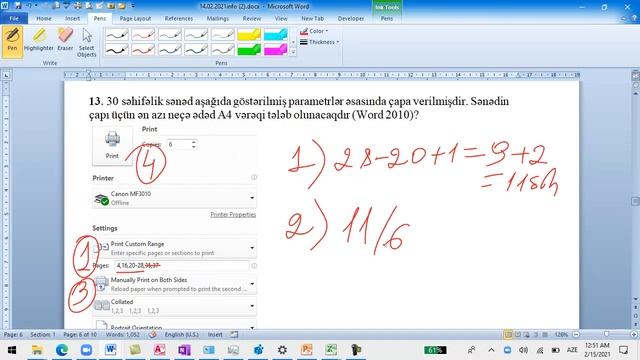This screenshot has height=360, width=640.
Task: Open PowerPoint from taskbar
Action: click(x=307, y=350)
